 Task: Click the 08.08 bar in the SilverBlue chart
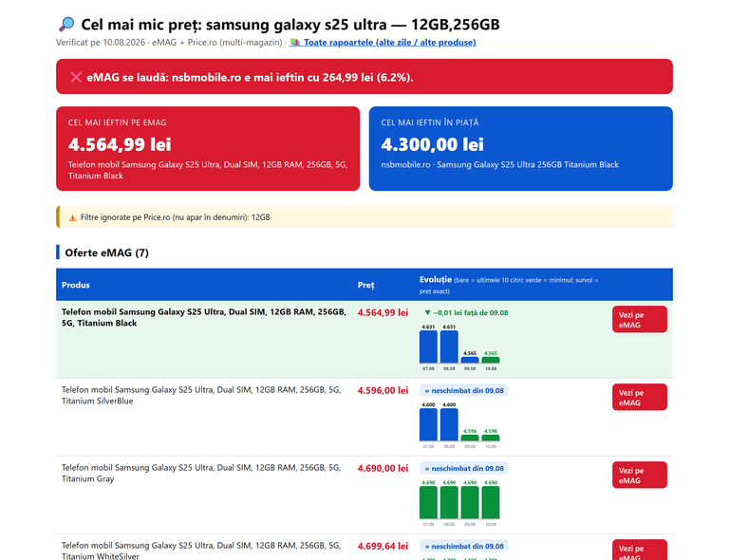click(449, 424)
